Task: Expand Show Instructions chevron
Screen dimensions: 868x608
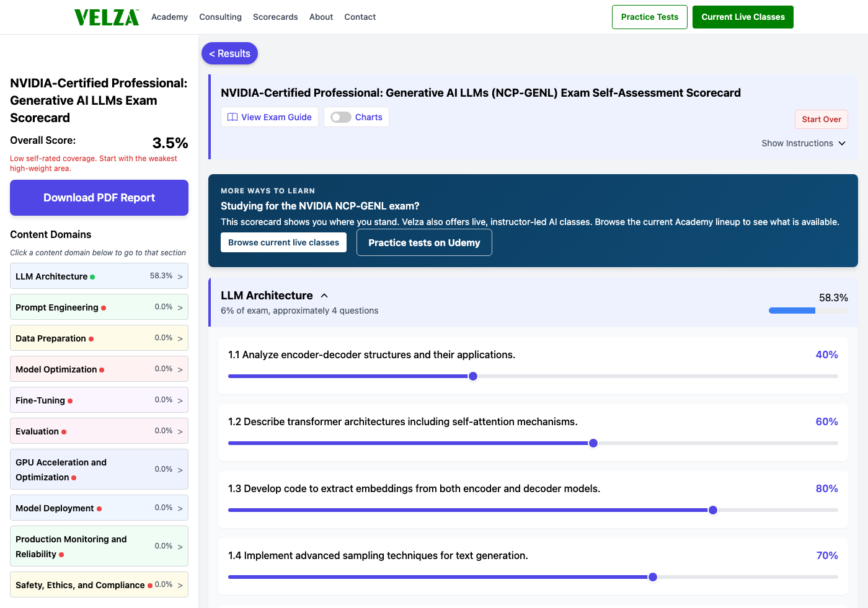Action: point(842,143)
